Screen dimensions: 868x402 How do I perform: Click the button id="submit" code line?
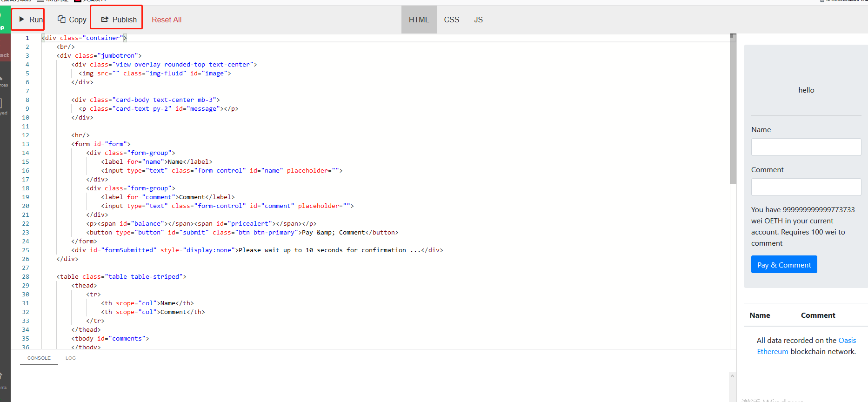tap(242, 233)
